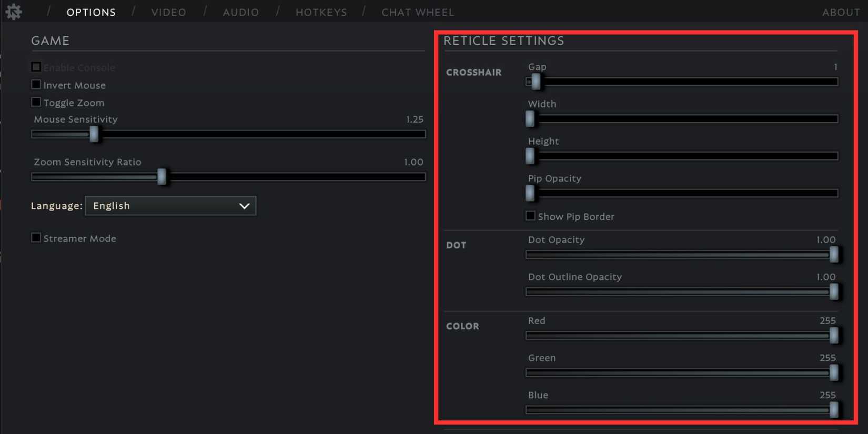Click the crosshair Gap slider handle

[536, 82]
